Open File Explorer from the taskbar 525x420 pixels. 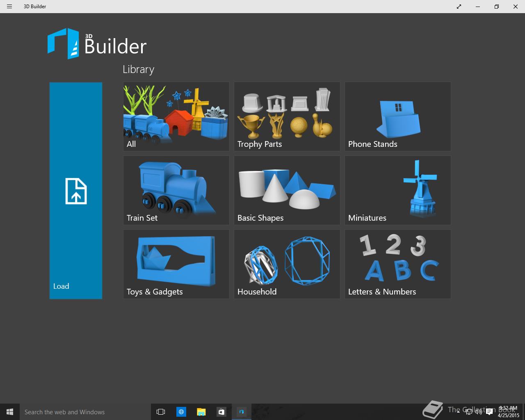click(201, 412)
